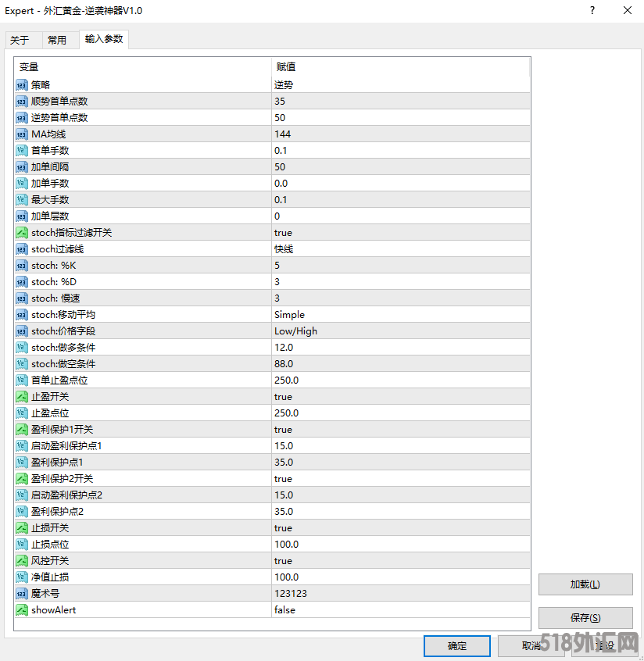Click the 123 icon next to MA均线
The height and width of the screenshot is (661, 644).
pyautogui.click(x=21, y=134)
